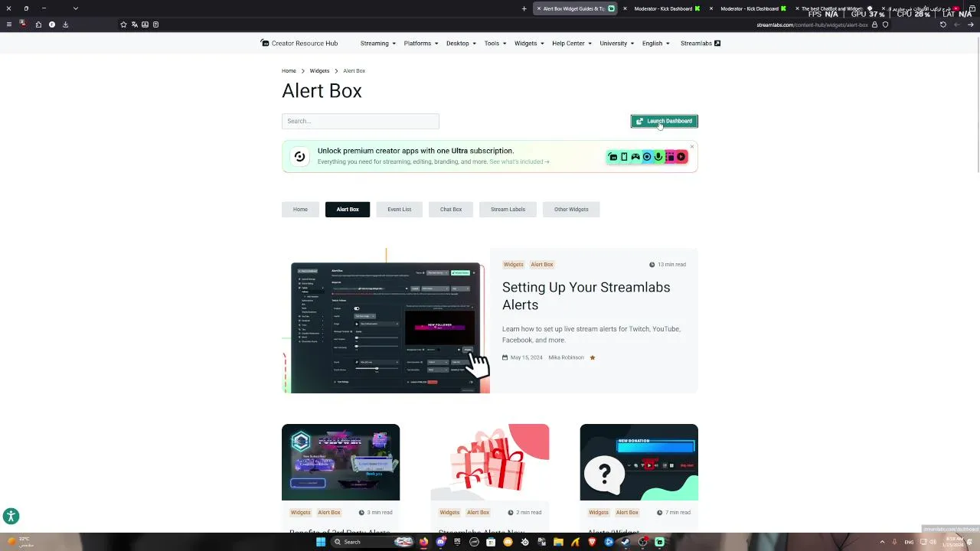Viewport: 980px width, 551px height.
Task: Focus the Search articles input field
Action: coord(360,121)
